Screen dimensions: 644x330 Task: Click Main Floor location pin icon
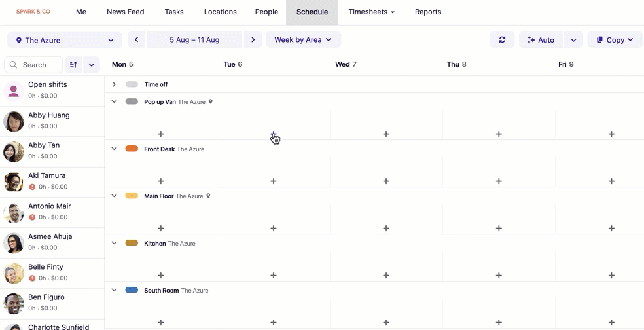pos(209,196)
